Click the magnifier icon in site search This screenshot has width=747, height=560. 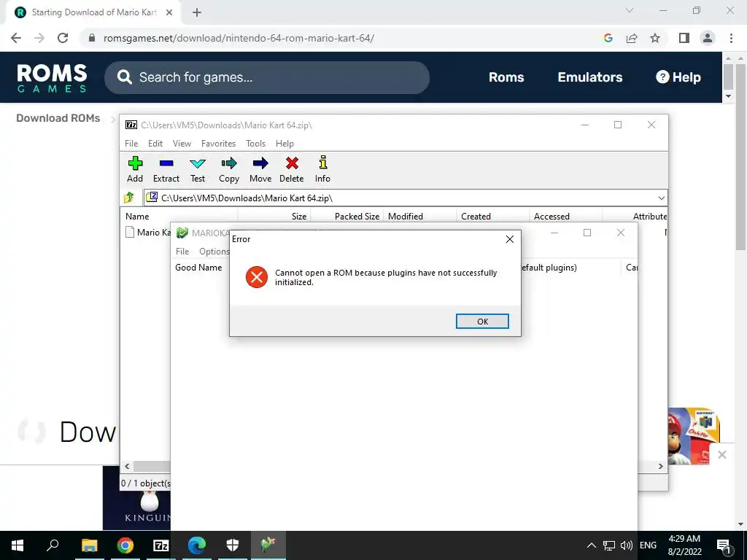tap(124, 77)
